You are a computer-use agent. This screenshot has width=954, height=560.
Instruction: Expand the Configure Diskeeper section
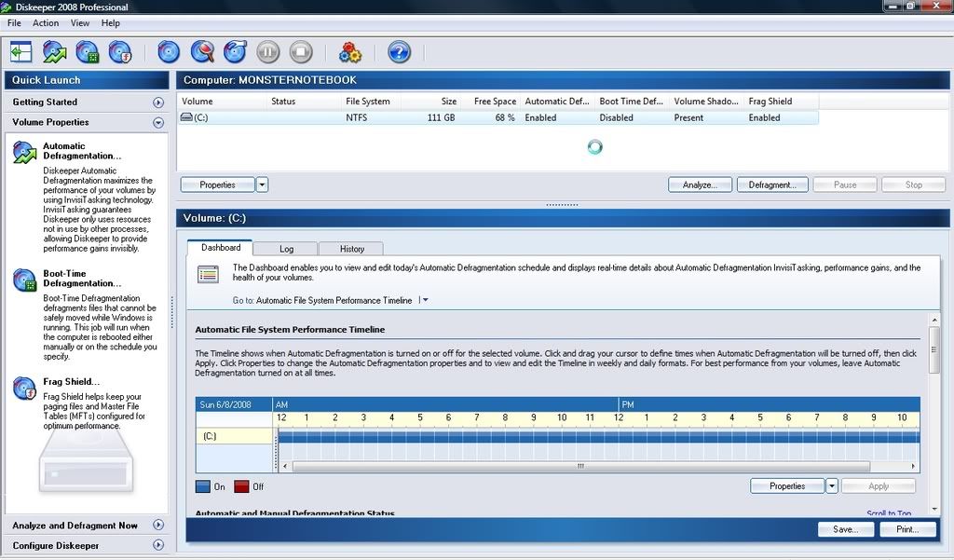coord(158,545)
